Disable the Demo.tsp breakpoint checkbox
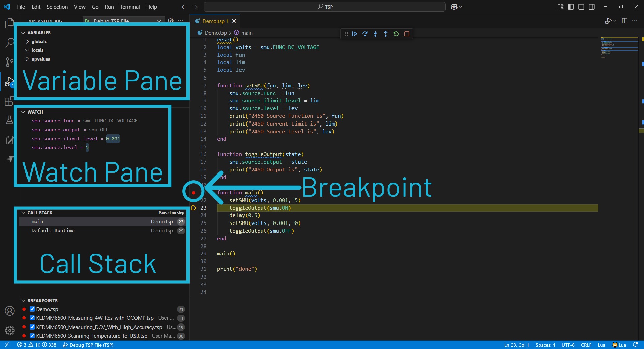Screen dimensions: 644x349 32,309
